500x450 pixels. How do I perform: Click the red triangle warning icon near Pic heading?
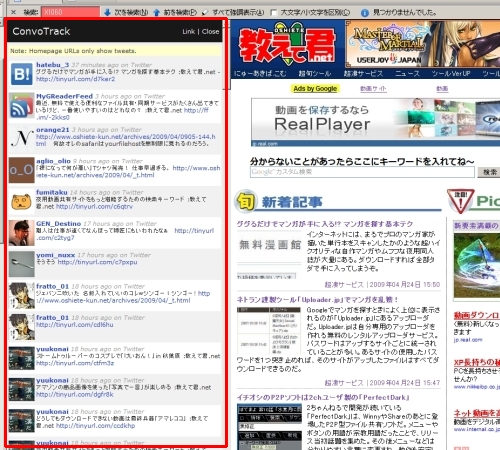tap(460, 201)
